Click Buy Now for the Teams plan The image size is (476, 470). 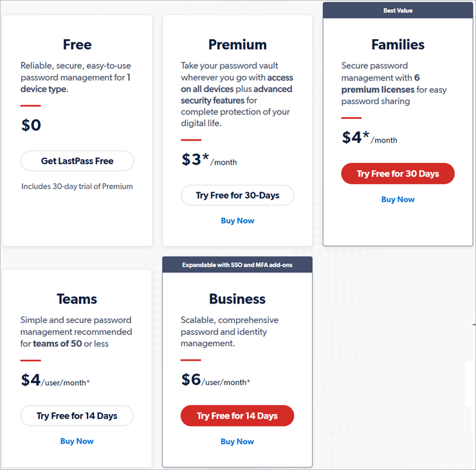click(x=77, y=441)
